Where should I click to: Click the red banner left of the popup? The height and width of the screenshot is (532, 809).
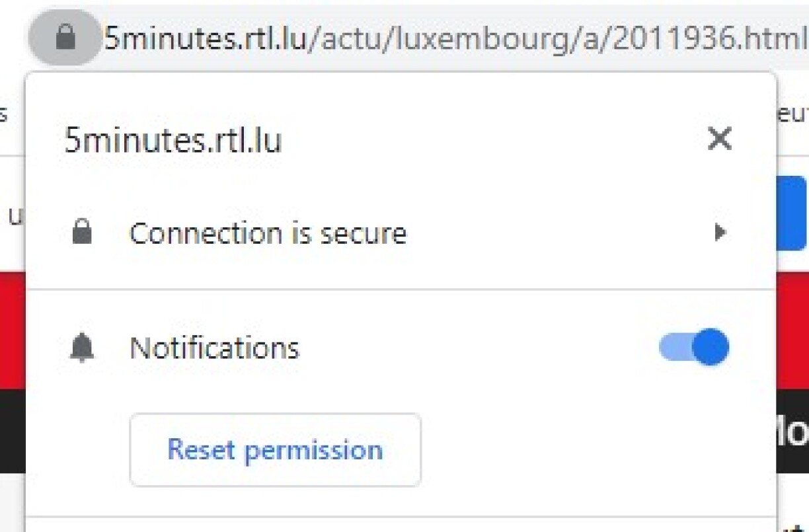12,330
